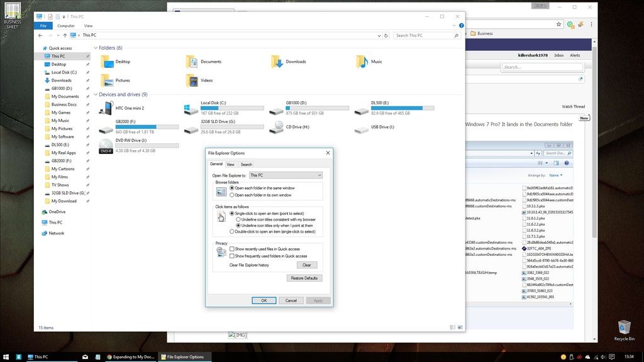Switch to Expanding to My Doc... taskbar window
This screenshot has height=362, width=644.
click(x=131, y=357)
